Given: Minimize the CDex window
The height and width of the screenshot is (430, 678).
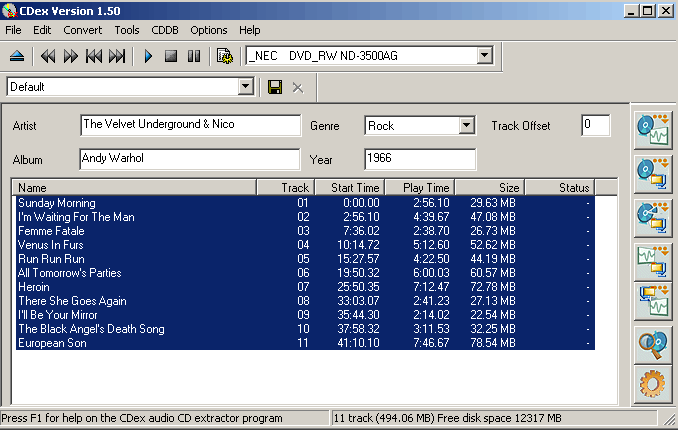Looking at the screenshot, I should [631, 11].
